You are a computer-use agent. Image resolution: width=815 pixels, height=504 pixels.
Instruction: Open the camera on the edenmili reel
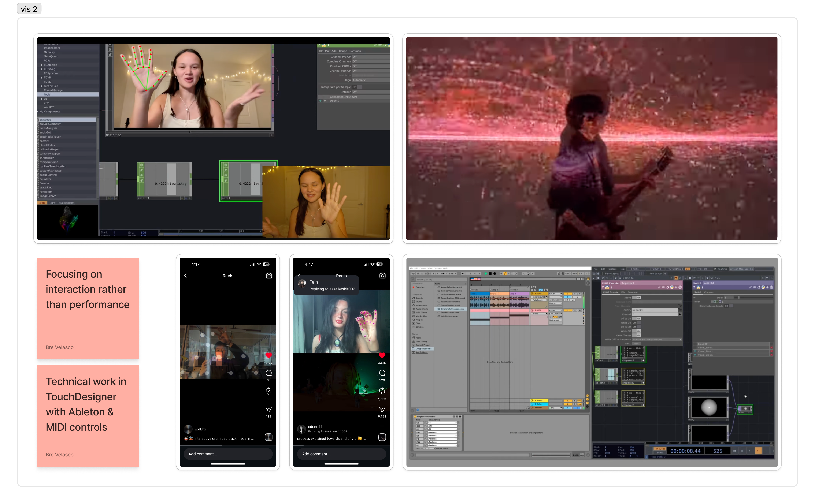(382, 276)
